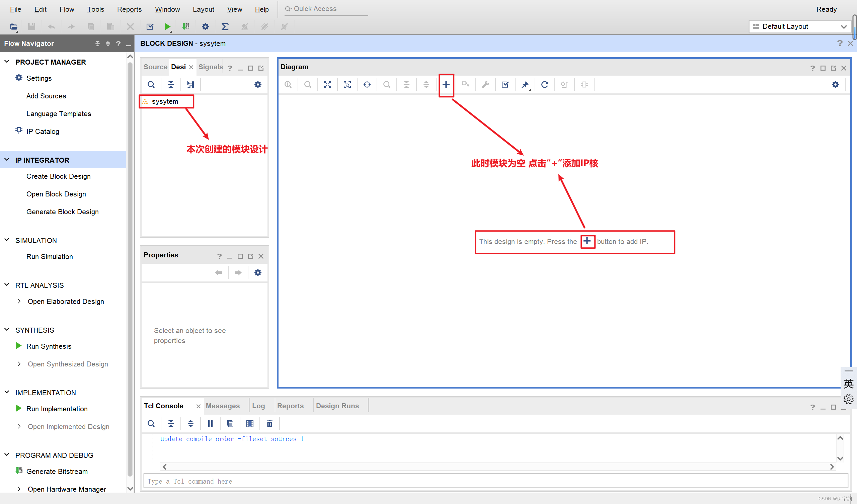Viewport: 857px width, 504px height.
Task: Click the Search icon in Tcl Console
Action: click(151, 424)
